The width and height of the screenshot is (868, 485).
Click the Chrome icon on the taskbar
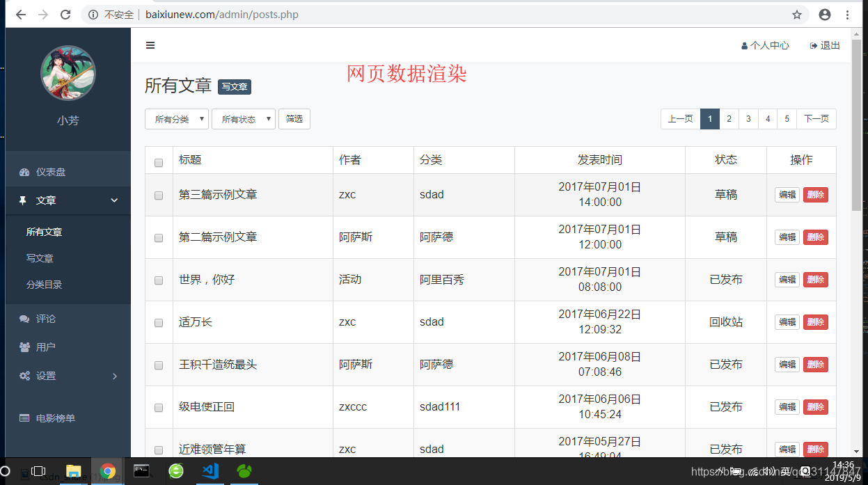[107, 471]
